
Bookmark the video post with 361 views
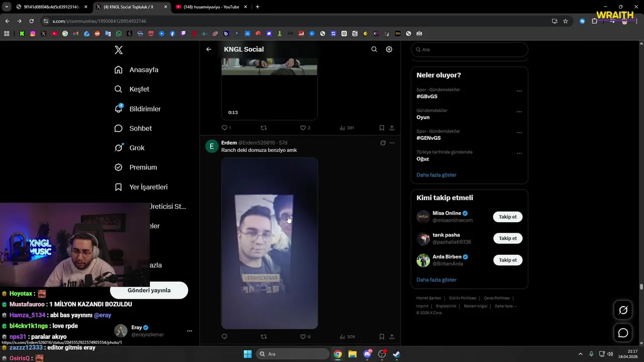point(382,128)
